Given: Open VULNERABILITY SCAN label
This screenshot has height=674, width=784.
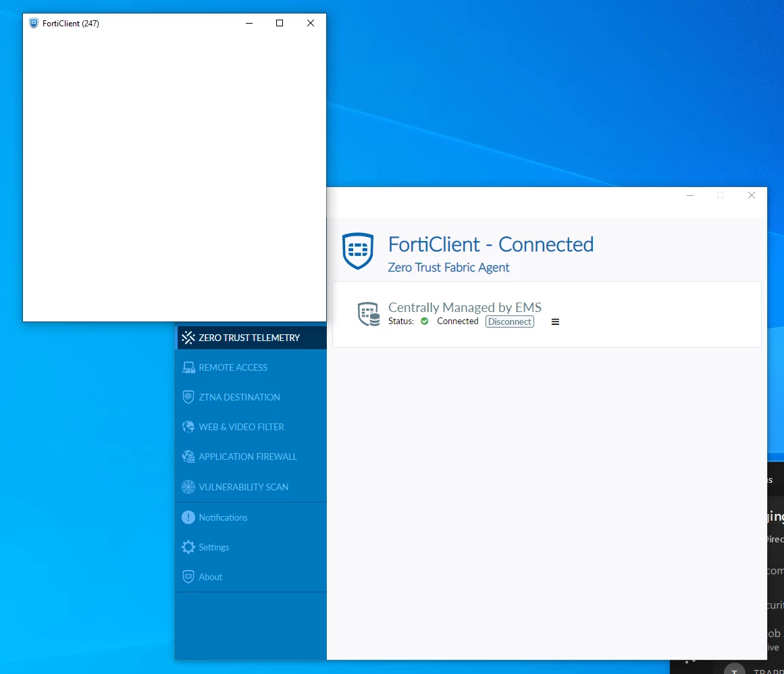Looking at the screenshot, I should click(244, 487).
